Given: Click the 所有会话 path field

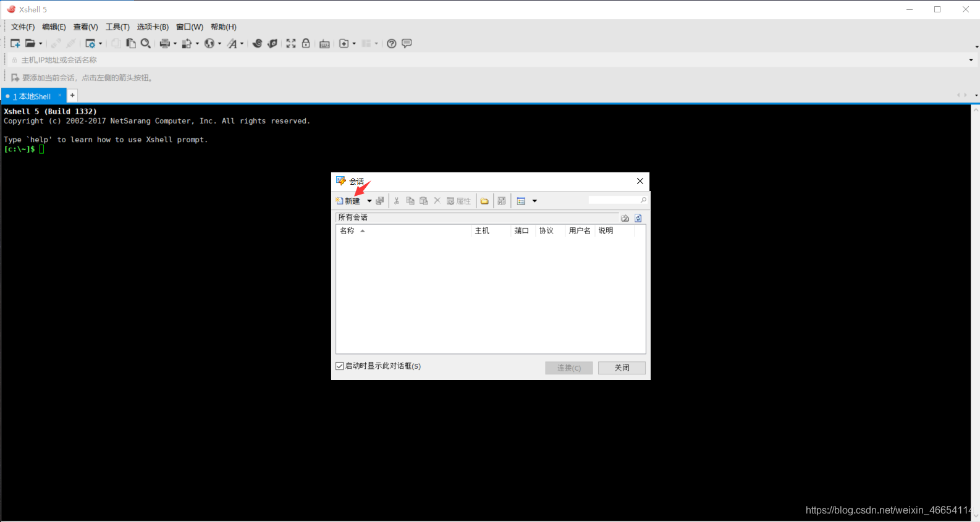Looking at the screenshot, I should 477,217.
